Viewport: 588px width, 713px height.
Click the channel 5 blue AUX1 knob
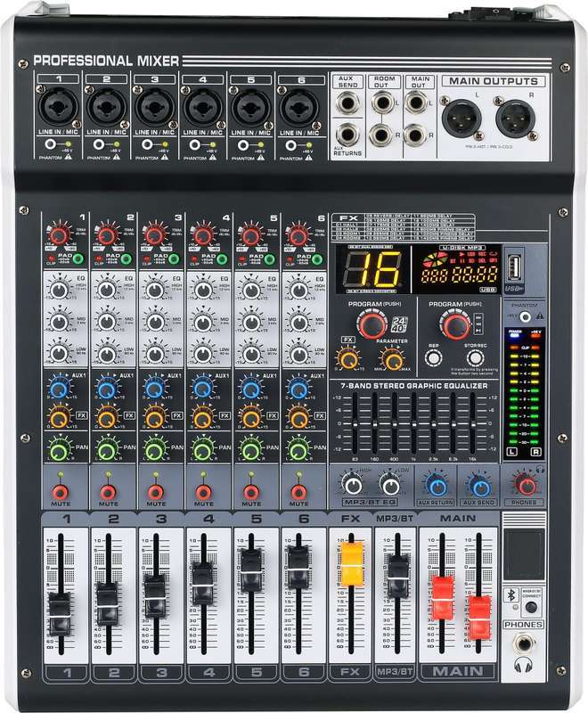pos(250,389)
